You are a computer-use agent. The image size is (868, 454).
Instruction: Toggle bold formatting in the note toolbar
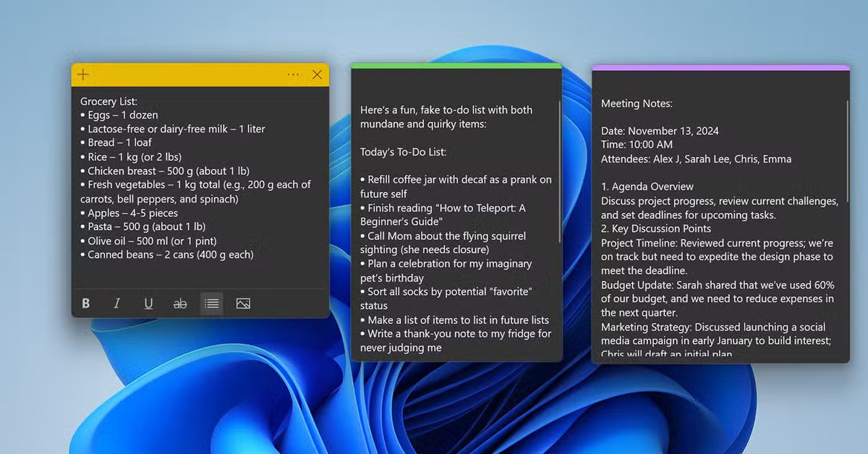click(x=86, y=304)
